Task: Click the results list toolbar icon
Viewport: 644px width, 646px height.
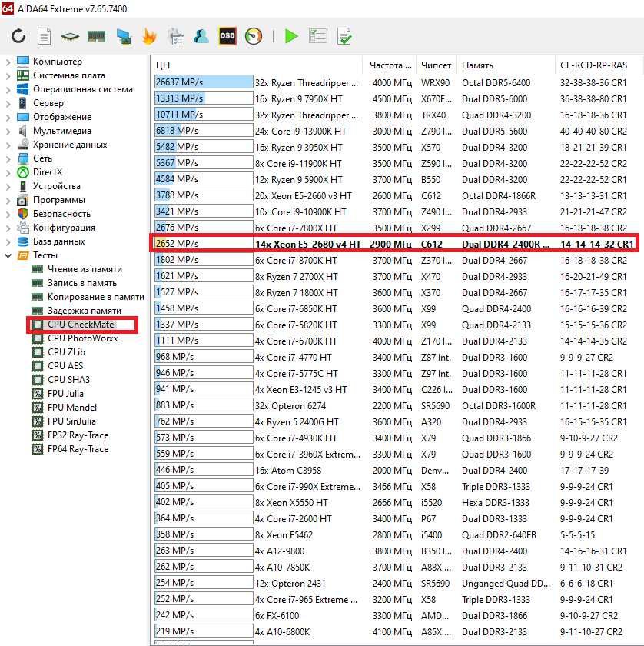Action: pos(318,36)
